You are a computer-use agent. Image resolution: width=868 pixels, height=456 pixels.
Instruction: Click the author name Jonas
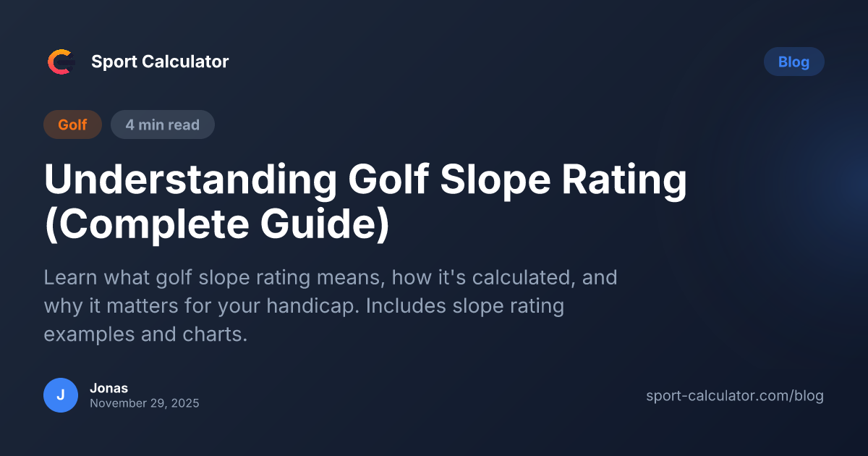tap(109, 387)
